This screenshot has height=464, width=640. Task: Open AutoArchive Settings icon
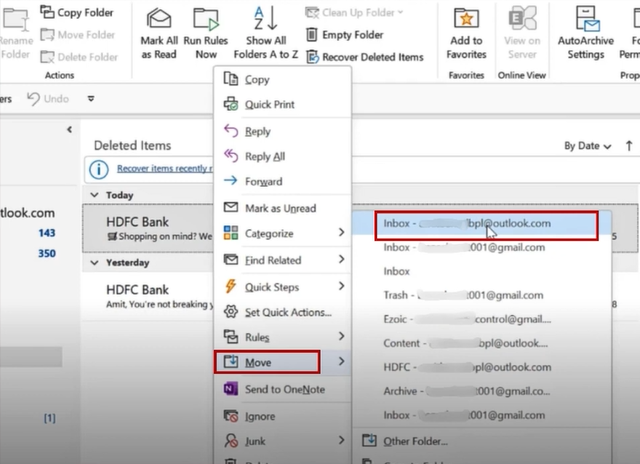point(587,18)
